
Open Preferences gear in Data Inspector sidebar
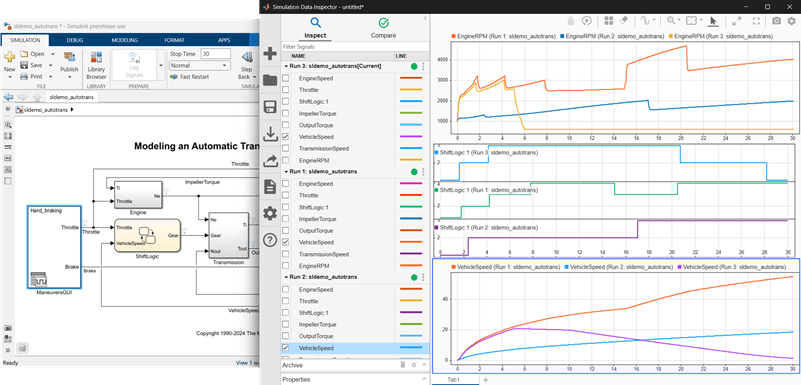269,213
